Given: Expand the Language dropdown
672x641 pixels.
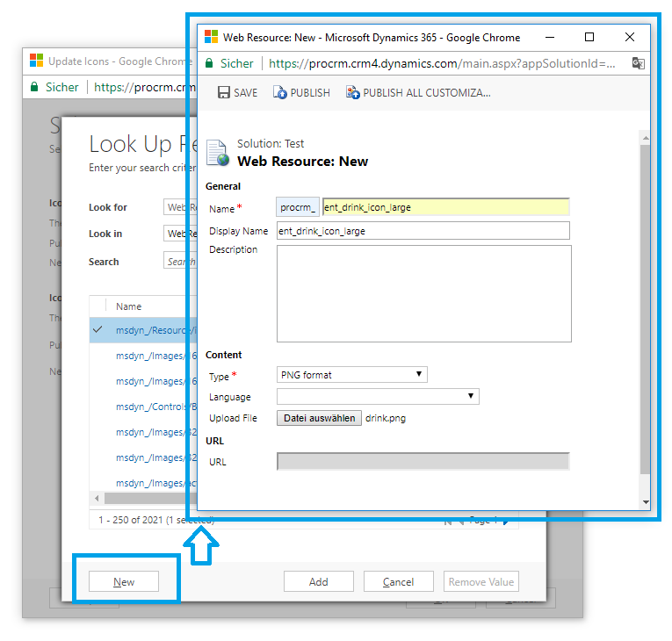Looking at the screenshot, I should point(378,397).
